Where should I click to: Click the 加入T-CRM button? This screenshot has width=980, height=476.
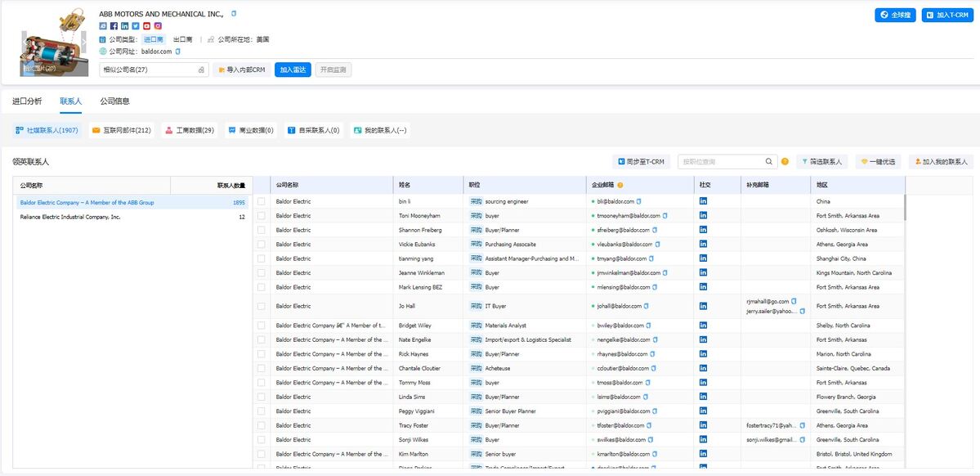click(947, 15)
